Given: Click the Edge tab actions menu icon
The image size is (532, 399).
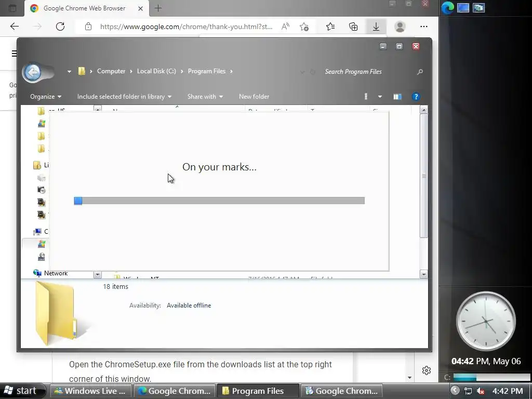Looking at the screenshot, I should (12, 8).
